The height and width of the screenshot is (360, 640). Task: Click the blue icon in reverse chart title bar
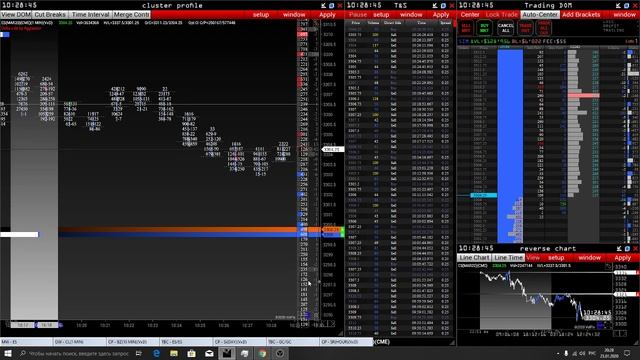point(627,248)
